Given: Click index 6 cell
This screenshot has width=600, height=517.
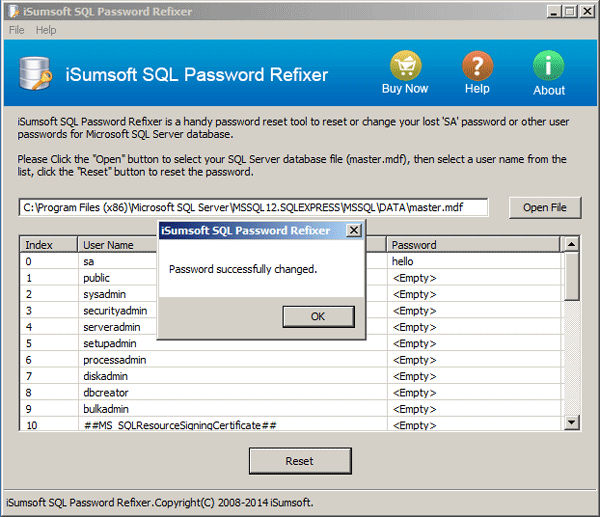Looking at the screenshot, I should coord(48,360).
